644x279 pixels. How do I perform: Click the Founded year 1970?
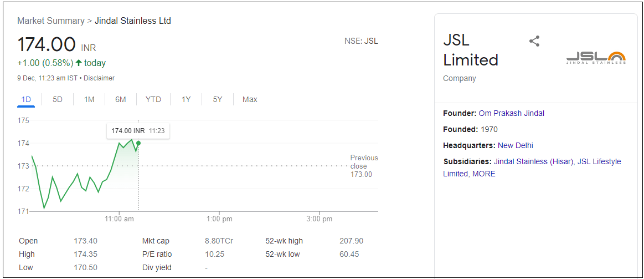coord(489,130)
